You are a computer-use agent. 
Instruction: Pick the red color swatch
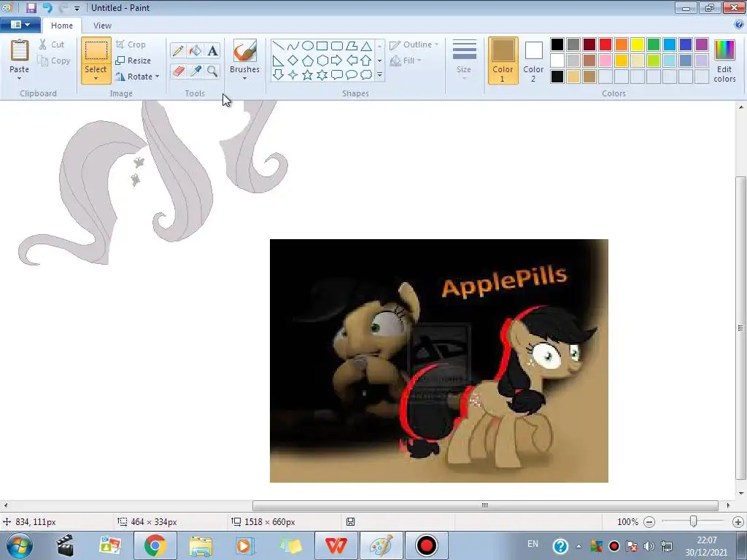(605, 44)
